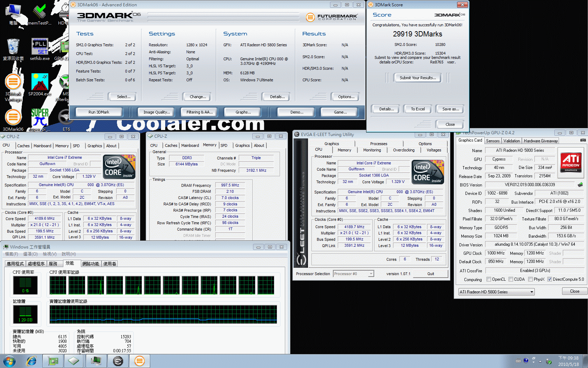Click Quit button in E-LEET
Screen dimensions: 588x368
tap(430, 274)
